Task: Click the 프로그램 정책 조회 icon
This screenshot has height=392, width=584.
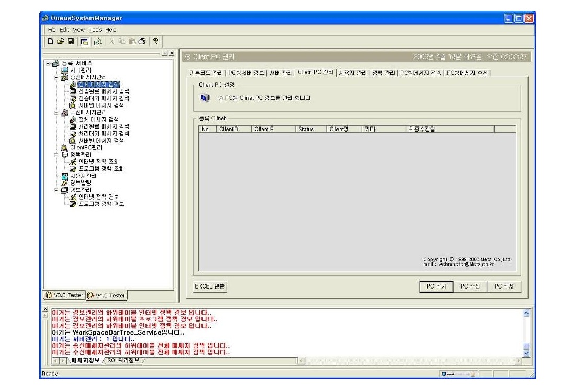Action: tap(73, 169)
